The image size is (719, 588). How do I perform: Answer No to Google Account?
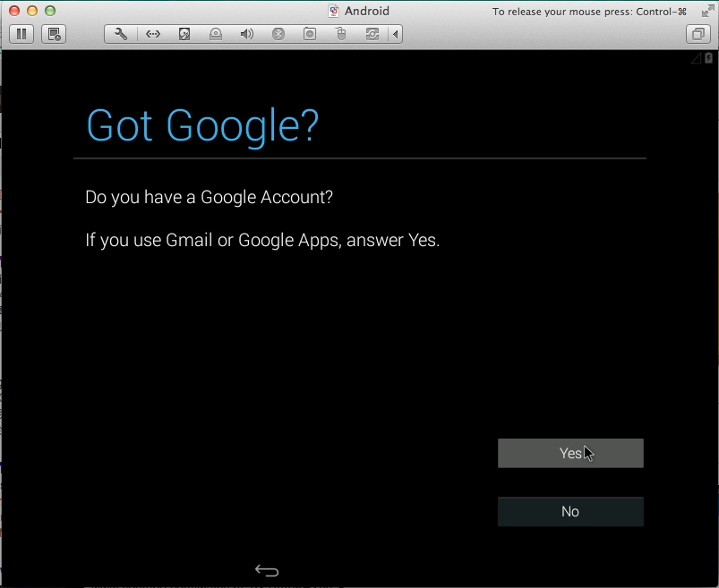click(570, 511)
